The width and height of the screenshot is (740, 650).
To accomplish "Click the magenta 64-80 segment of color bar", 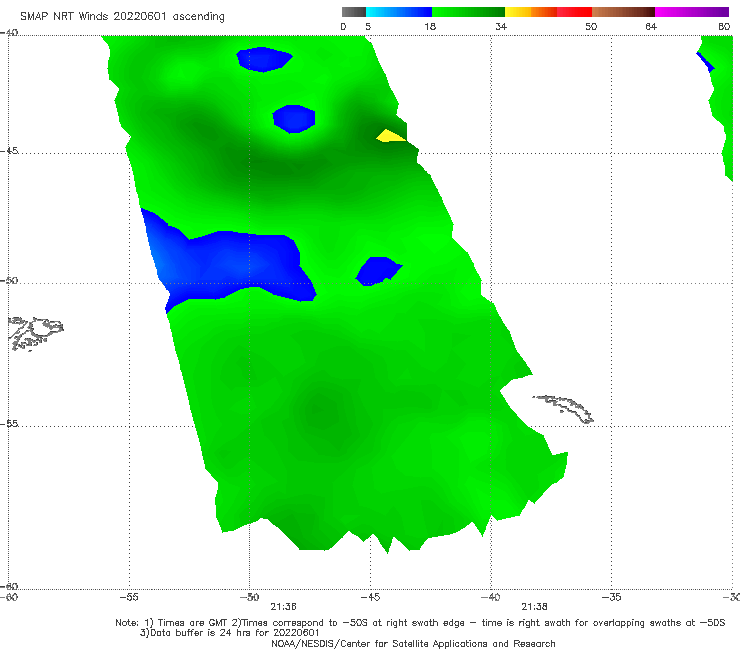I will [x=692, y=12].
